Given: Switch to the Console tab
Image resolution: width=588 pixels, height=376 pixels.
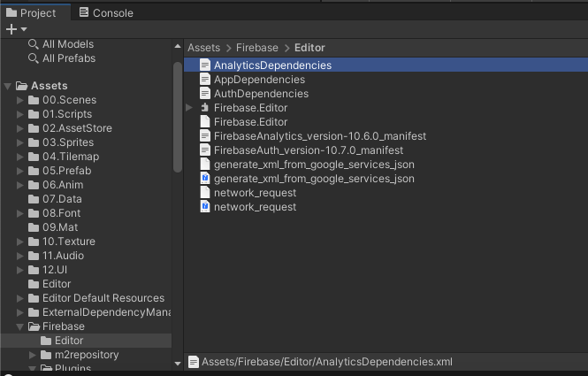Looking at the screenshot, I should (x=106, y=12).
